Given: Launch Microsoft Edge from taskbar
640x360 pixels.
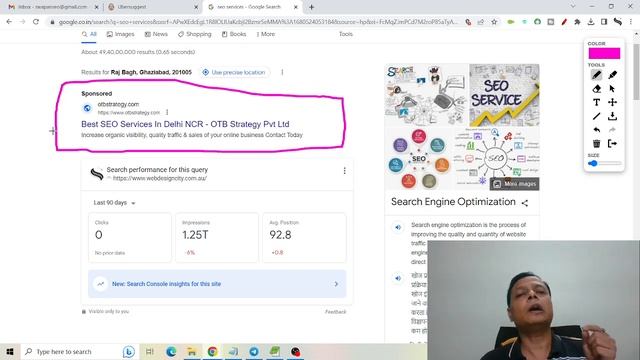Looking at the screenshot, I should click(171, 351).
